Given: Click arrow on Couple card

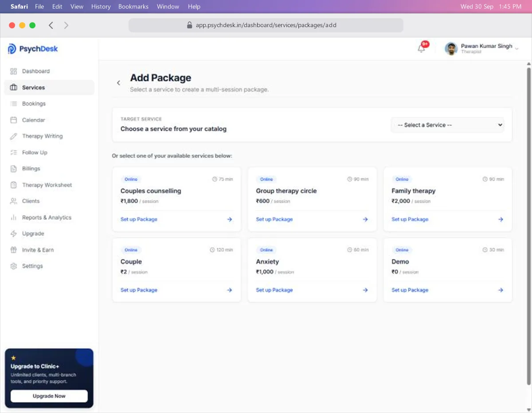Looking at the screenshot, I should pyautogui.click(x=230, y=290).
